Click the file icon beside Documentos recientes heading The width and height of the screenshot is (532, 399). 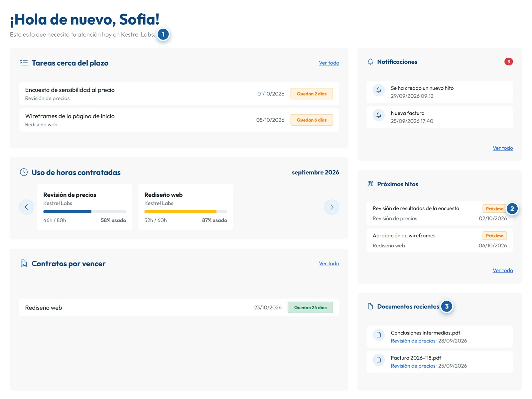pyautogui.click(x=370, y=306)
